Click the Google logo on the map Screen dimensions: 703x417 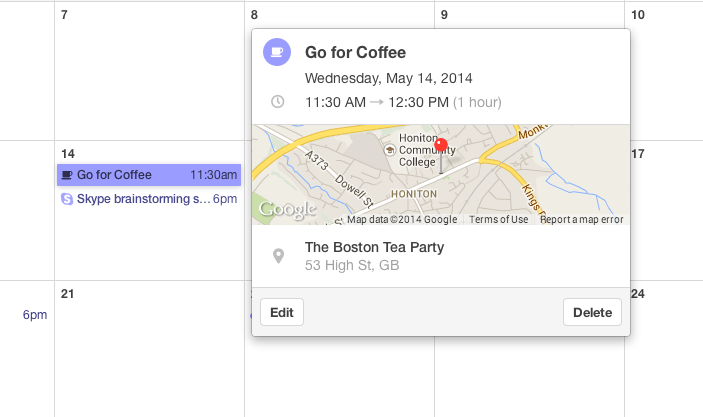tap(288, 209)
